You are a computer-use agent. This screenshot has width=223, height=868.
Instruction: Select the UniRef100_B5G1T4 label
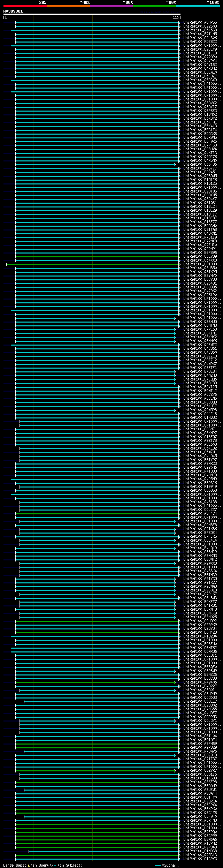click(x=200, y=130)
